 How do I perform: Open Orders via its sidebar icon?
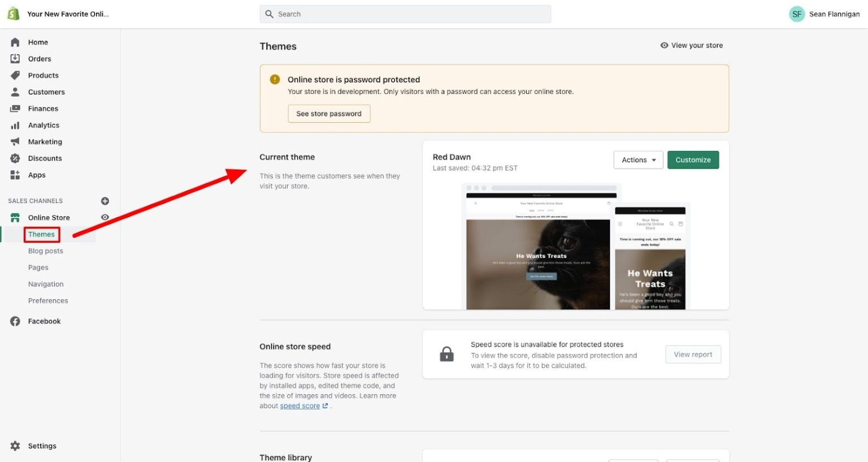[x=15, y=59]
